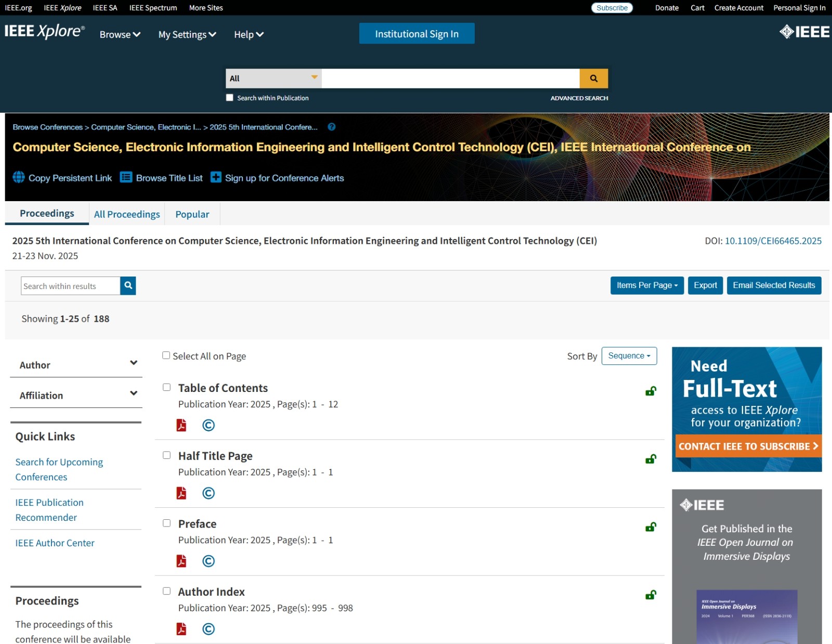Click the help question mark beside breadcrumb
Viewport: 832px width, 644px height.
point(331,127)
